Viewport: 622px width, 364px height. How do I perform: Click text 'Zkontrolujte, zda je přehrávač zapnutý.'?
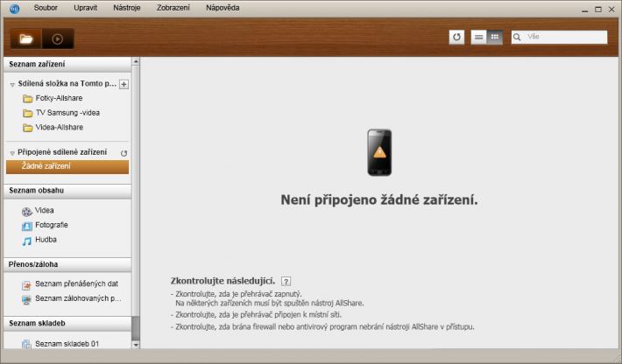(x=238, y=294)
